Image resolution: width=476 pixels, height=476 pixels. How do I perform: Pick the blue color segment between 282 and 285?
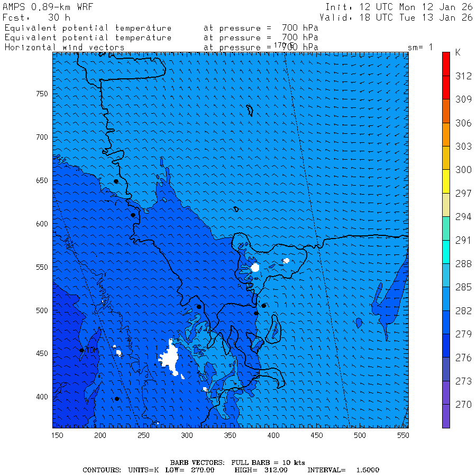[446, 299]
